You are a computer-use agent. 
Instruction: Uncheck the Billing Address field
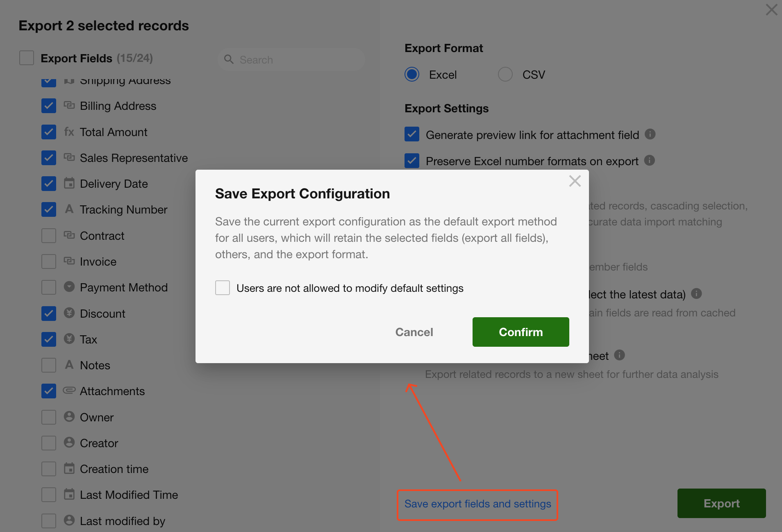tap(49, 106)
